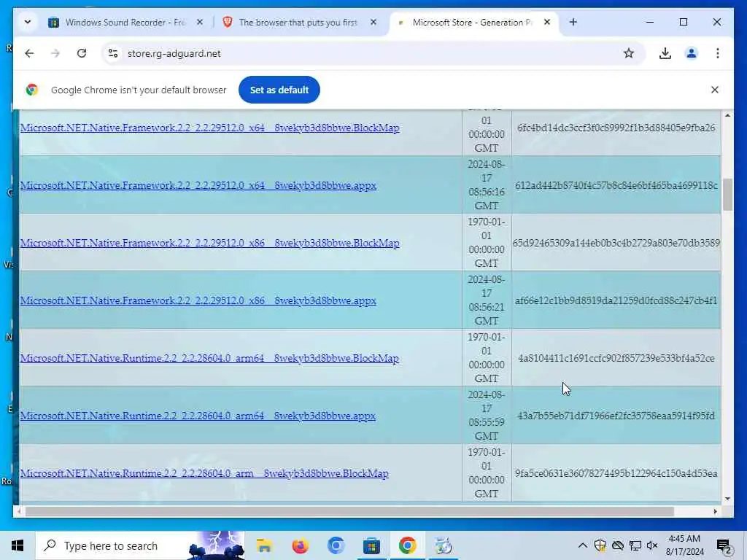Image resolution: width=747 pixels, height=560 pixels.
Task: Launch Firefox from the taskbar
Action: (x=300, y=545)
